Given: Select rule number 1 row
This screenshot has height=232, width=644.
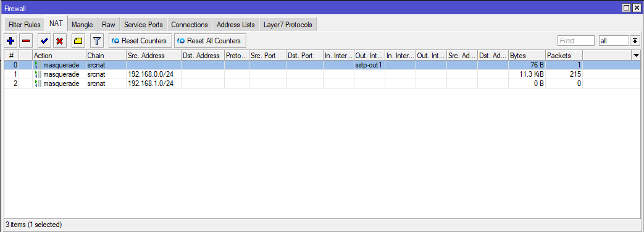Looking at the screenshot, I should tap(322, 74).
